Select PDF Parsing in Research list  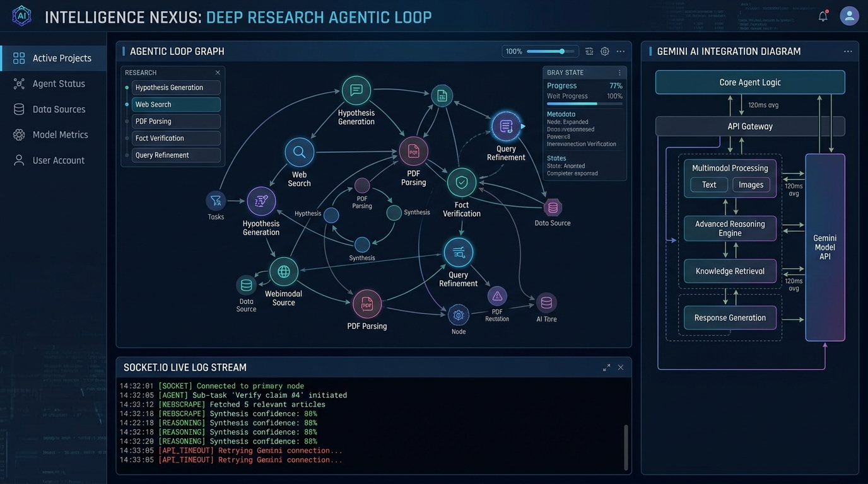pyautogui.click(x=176, y=121)
